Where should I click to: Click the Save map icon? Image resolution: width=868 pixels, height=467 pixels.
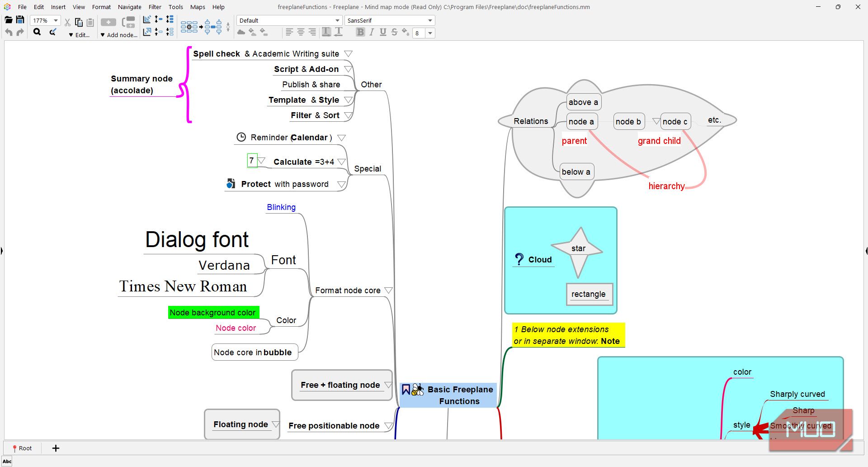coord(20,20)
